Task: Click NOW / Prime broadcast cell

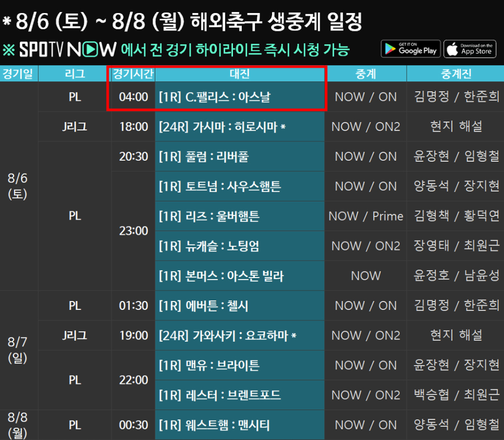Action: point(366,216)
